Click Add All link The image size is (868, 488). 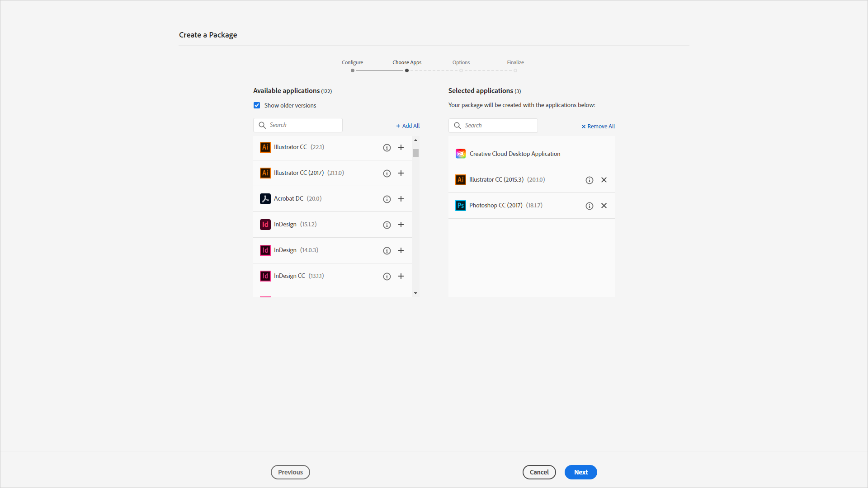pyautogui.click(x=408, y=126)
